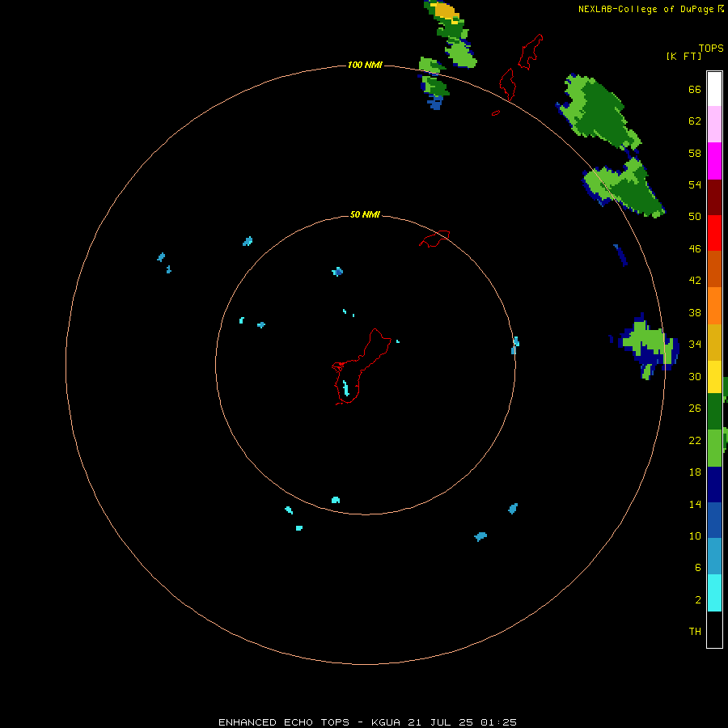Click the TH threshold legend label
This screenshot has height=728, width=728.
click(695, 632)
